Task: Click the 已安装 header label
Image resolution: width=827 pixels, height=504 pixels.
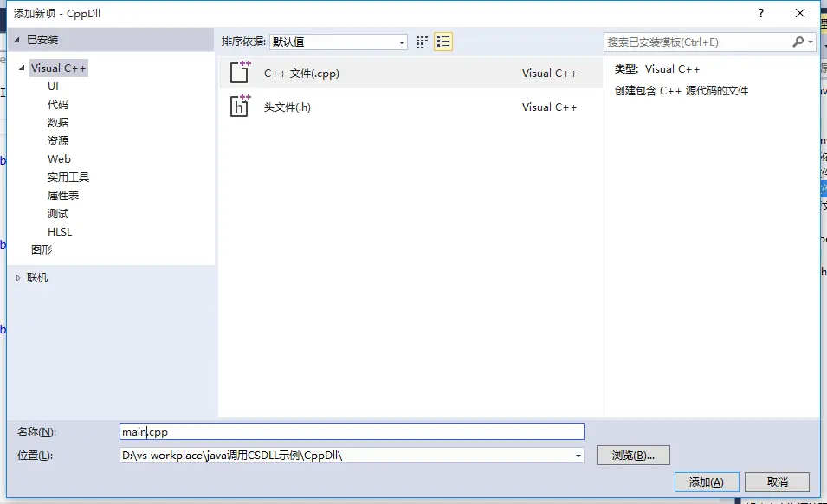Action: (42, 40)
